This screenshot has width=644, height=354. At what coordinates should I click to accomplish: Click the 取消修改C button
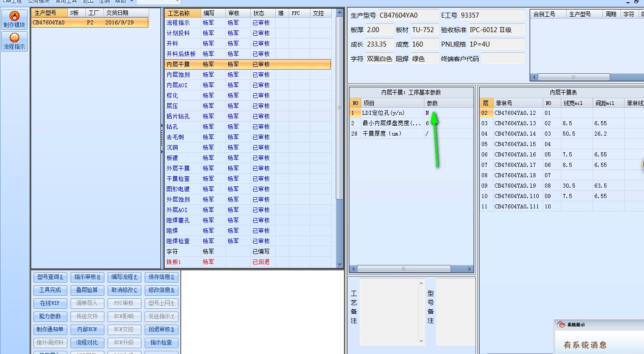coord(125,290)
